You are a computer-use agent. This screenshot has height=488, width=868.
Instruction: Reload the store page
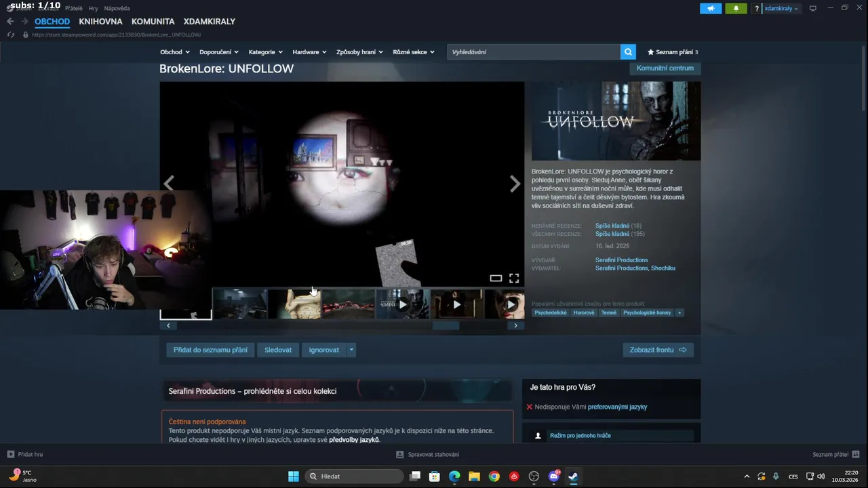(11, 35)
